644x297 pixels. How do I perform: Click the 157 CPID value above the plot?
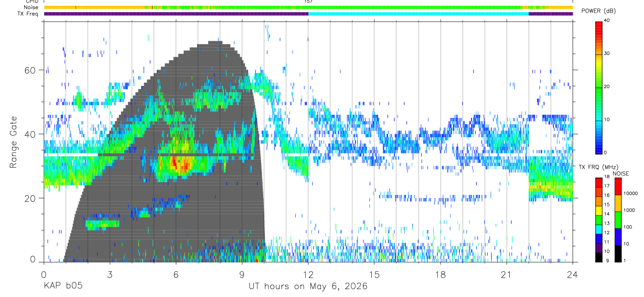308,2
